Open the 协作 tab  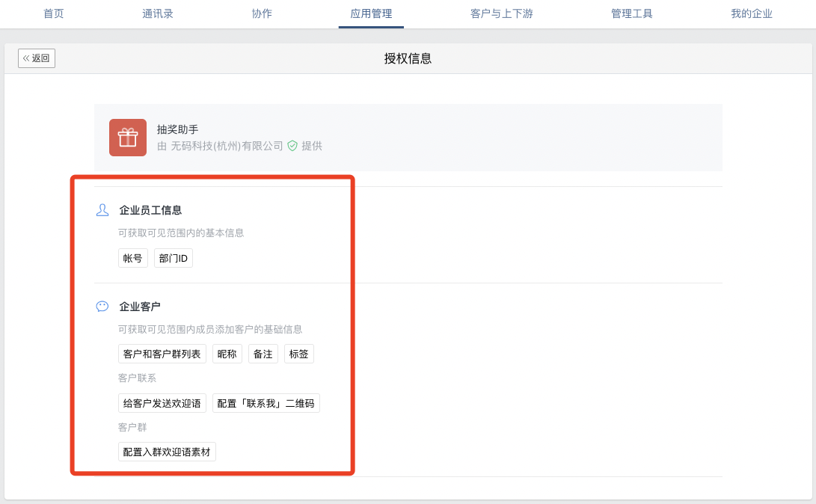[x=262, y=13]
